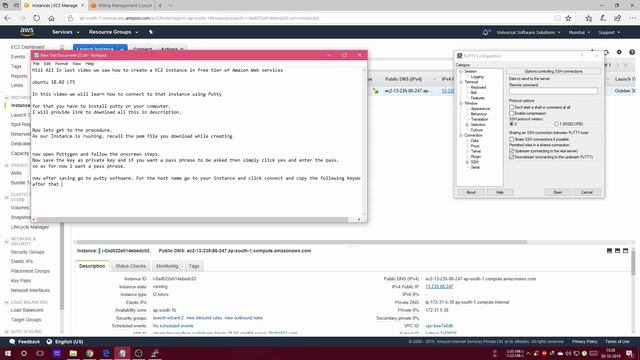Open a new browser tab with the plus icon
Image resolution: width=640 pixels, height=360 pixels.
tap(160, 6)
